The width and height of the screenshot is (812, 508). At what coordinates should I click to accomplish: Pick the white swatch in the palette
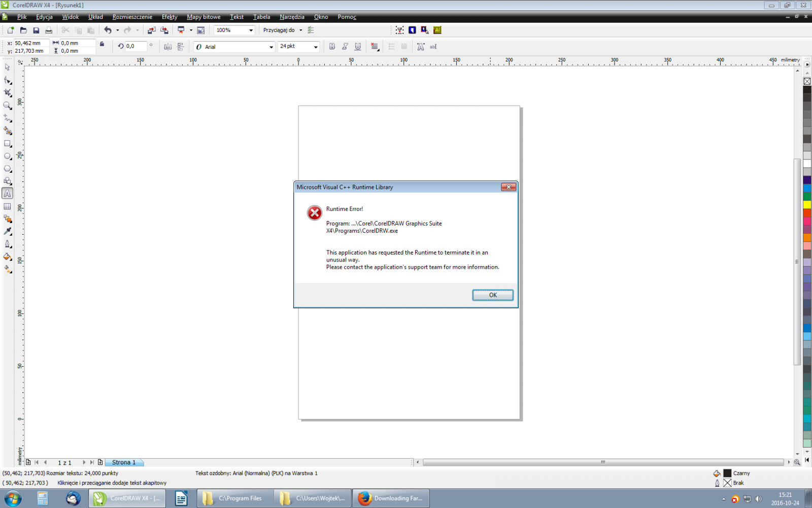(x=807, y=164)
